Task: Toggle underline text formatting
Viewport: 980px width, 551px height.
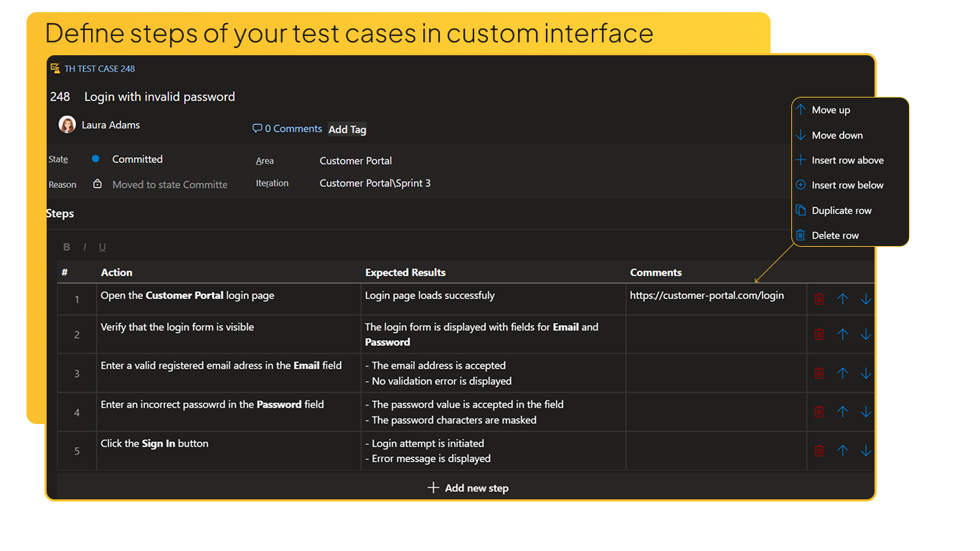Action: [x=102, y=247]
